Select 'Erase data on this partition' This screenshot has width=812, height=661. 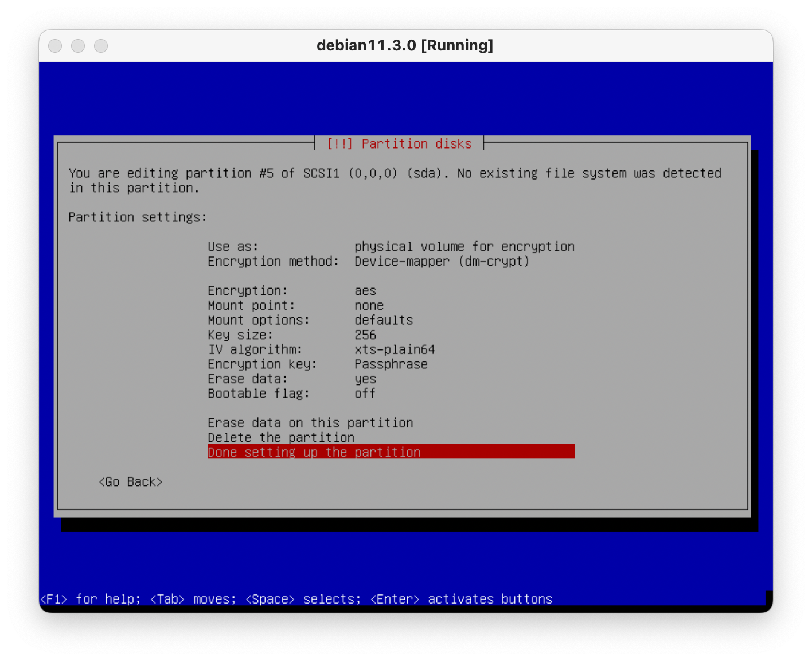(310, 423)
